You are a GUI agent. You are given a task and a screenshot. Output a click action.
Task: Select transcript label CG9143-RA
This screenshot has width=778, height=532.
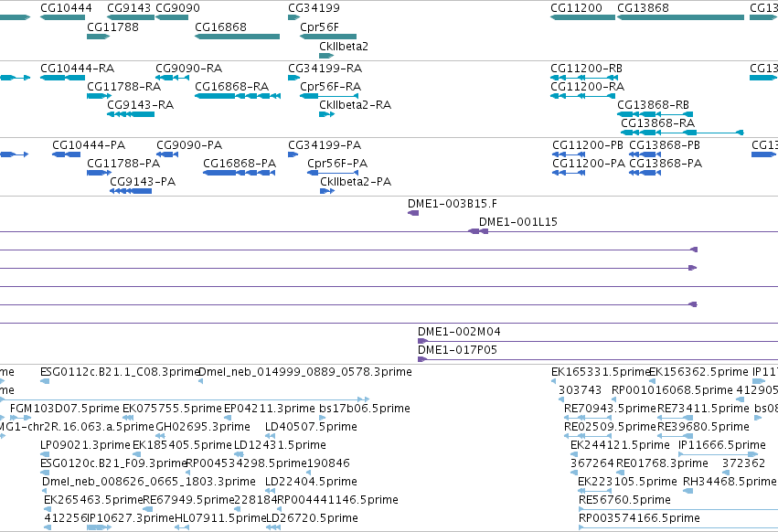[141, 105]
